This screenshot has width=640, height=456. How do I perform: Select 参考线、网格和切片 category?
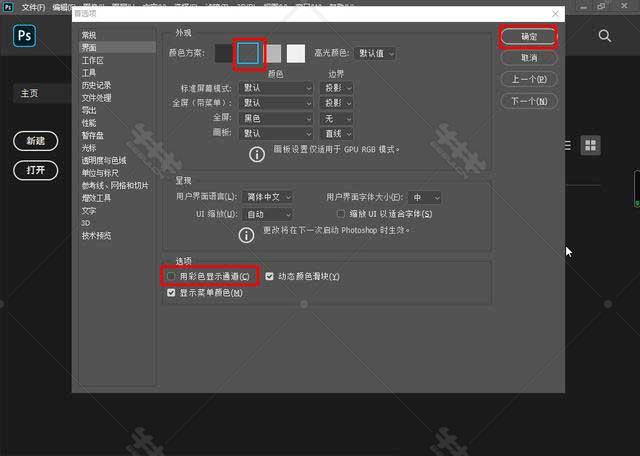click(x=117, y=186)
